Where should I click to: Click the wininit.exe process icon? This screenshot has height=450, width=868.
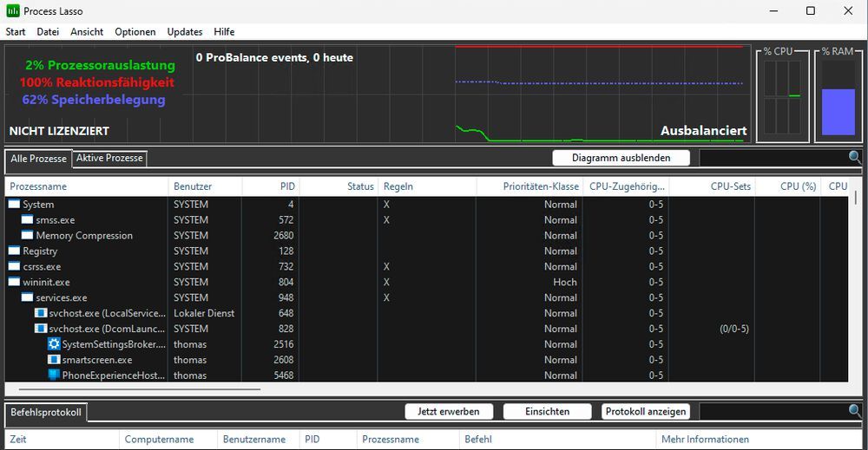coord(15,282)
